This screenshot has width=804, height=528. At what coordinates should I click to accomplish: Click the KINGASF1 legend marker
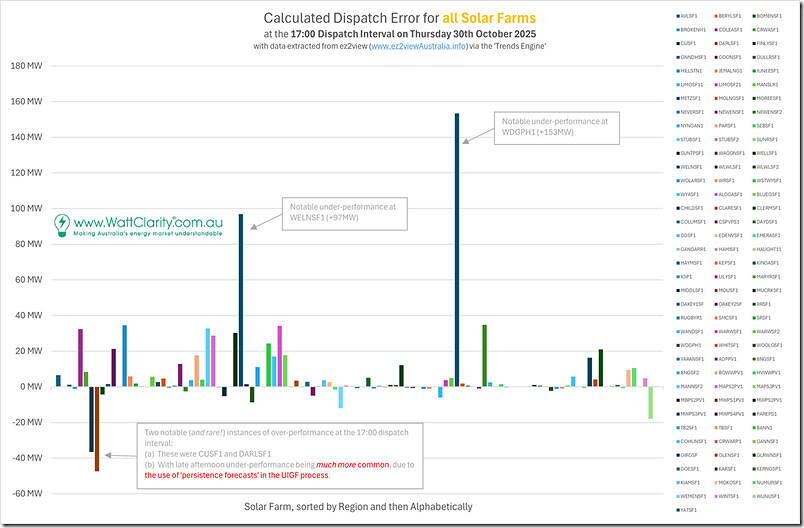753,262
